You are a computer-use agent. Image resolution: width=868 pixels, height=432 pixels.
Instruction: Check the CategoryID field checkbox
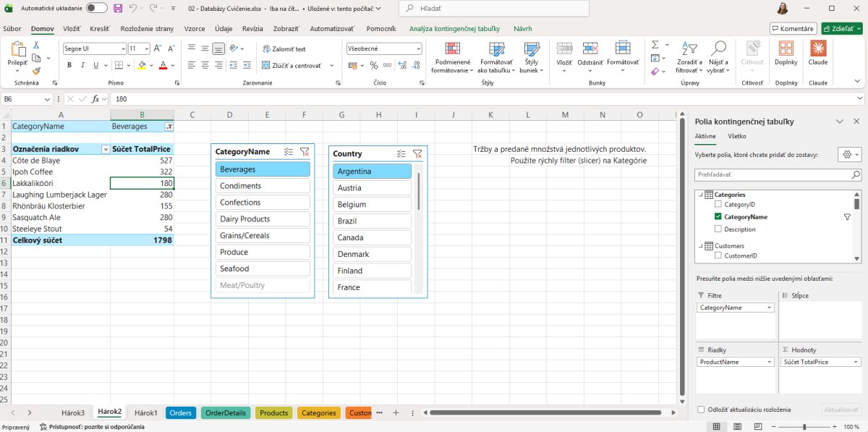[718, 205]
